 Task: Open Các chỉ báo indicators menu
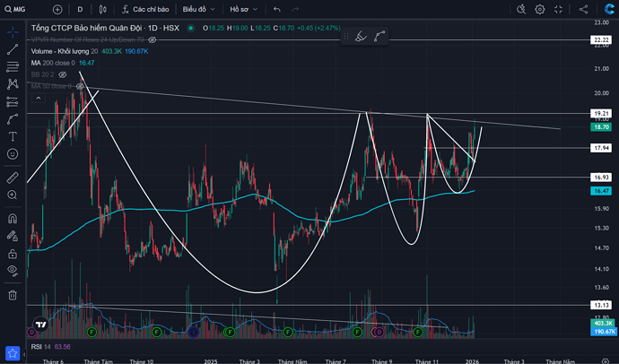coord(144,9)
